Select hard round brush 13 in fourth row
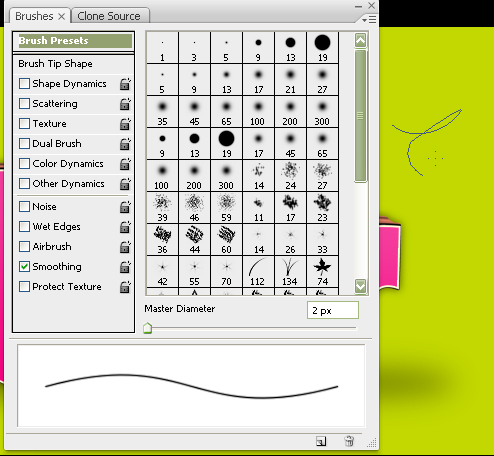The height and width of the screenshot is (456, 494). [194, 144]
